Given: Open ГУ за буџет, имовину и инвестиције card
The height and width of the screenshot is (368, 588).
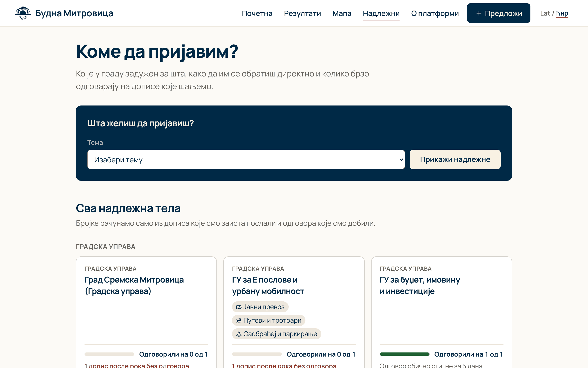Looking at the screenshot, I should (x=441, y=312).
